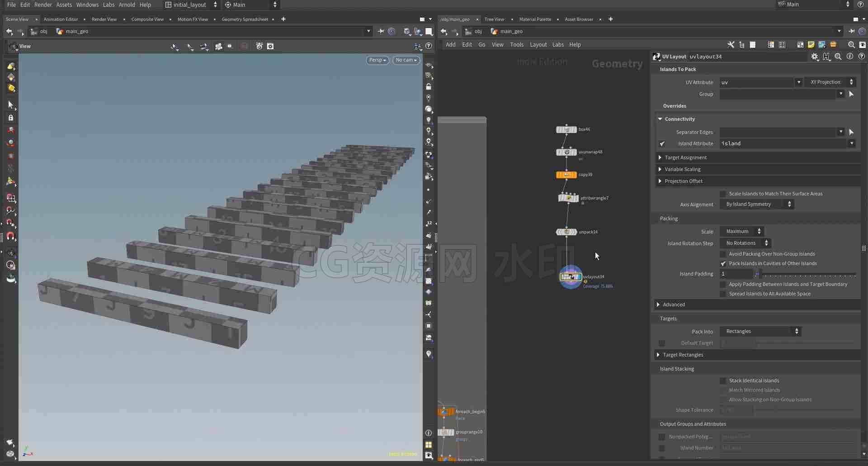Enable Apply Padding Between Islands and Target Boundary
Image resolution: width=868 pixels, height=466 pixels.
click(x=723, y=285)
